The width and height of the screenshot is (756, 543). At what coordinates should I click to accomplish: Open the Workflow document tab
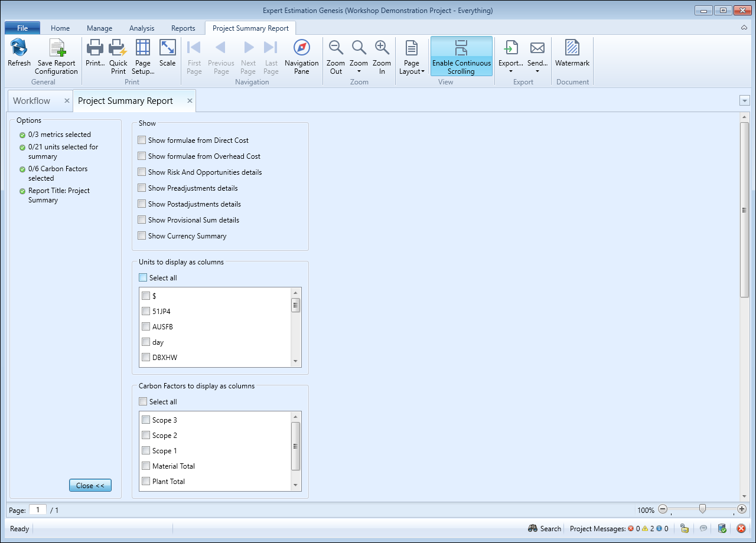tap(32, 101)
